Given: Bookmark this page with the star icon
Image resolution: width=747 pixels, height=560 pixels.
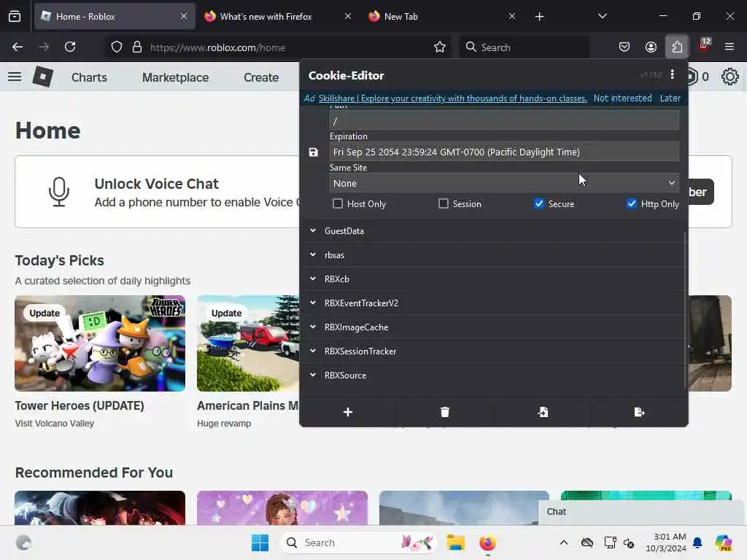Looking at the screenshot, I should (x=439, y=47).
